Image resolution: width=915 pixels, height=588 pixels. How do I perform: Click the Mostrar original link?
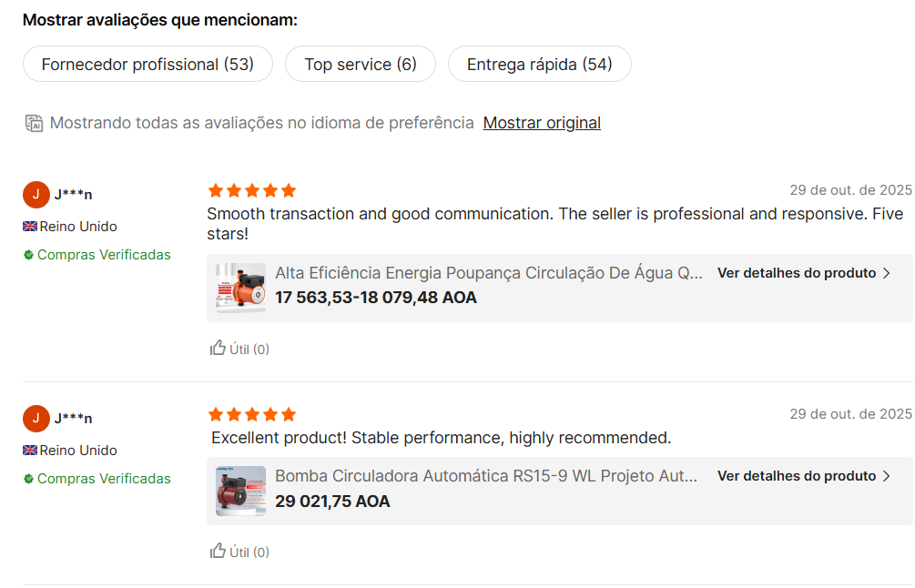(542, 123)
